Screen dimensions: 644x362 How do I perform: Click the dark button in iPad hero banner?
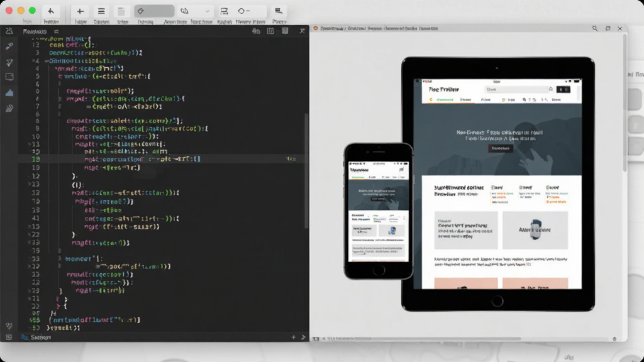pyautogui.click(x=500, y=148)
